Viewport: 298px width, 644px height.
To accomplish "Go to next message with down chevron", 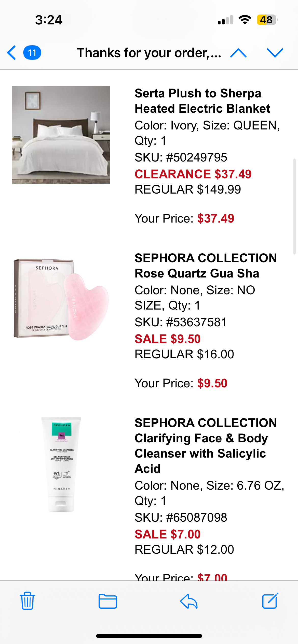I will pyautogui.click(x=275, y=53).
